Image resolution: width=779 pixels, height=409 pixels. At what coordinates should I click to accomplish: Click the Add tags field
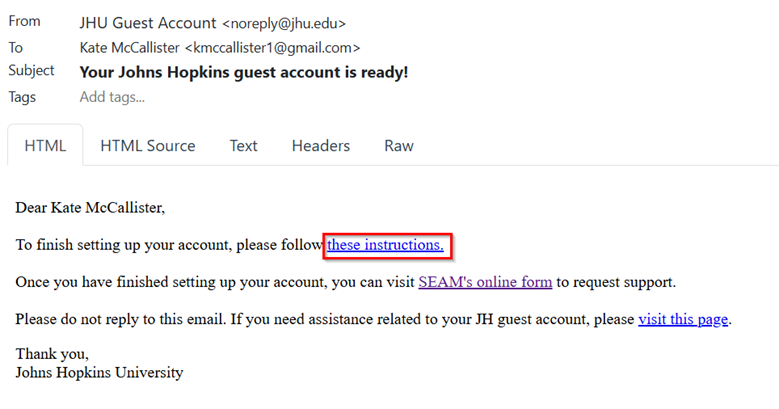(112, 97)
